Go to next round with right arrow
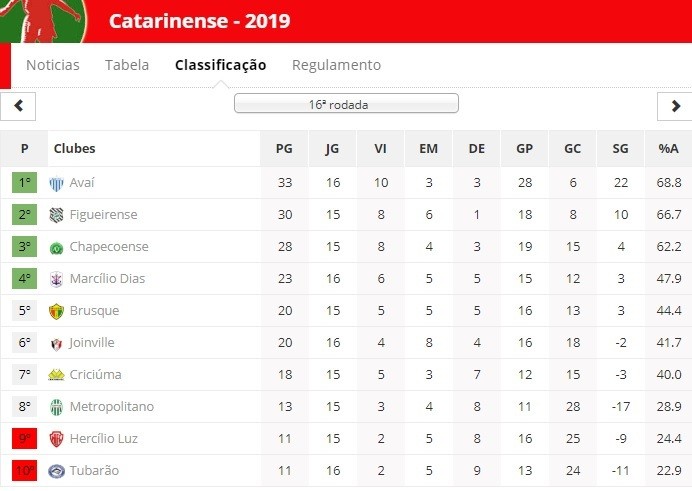 click(x=674, y=106)
